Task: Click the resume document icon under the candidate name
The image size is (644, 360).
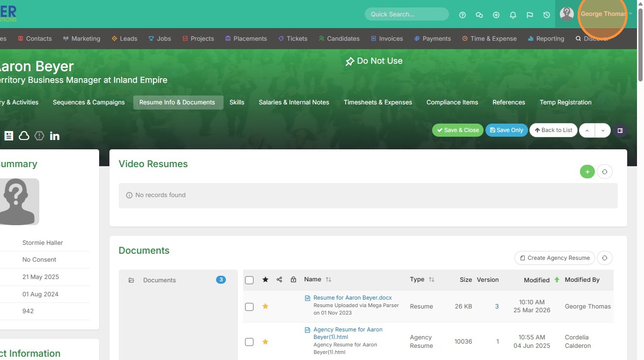Action: 9,136
